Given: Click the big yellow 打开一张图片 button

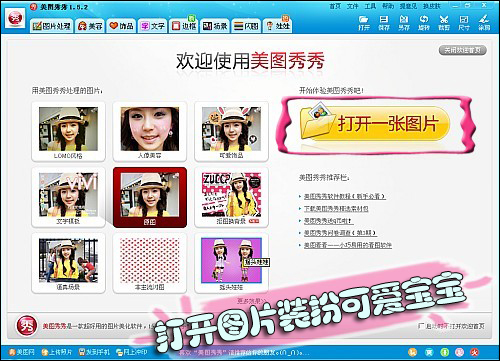Looking at the screenshot, I should 375,124.
